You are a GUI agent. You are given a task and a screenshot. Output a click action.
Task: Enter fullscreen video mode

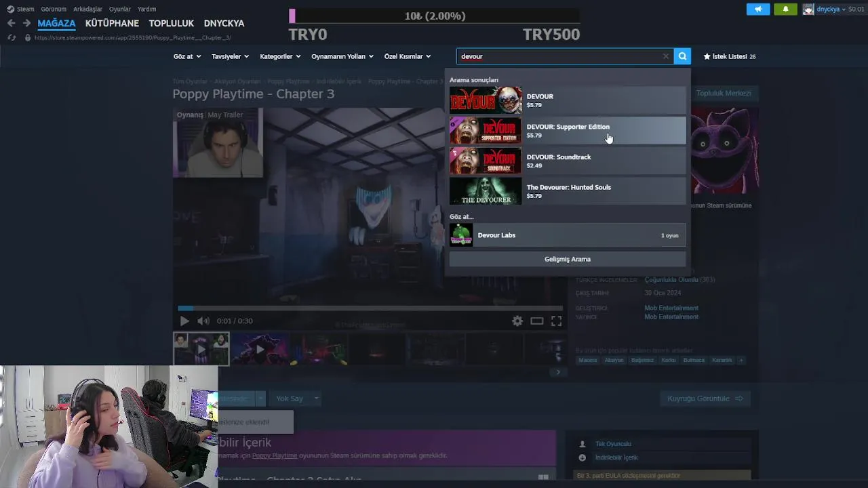tap(556, 321)
